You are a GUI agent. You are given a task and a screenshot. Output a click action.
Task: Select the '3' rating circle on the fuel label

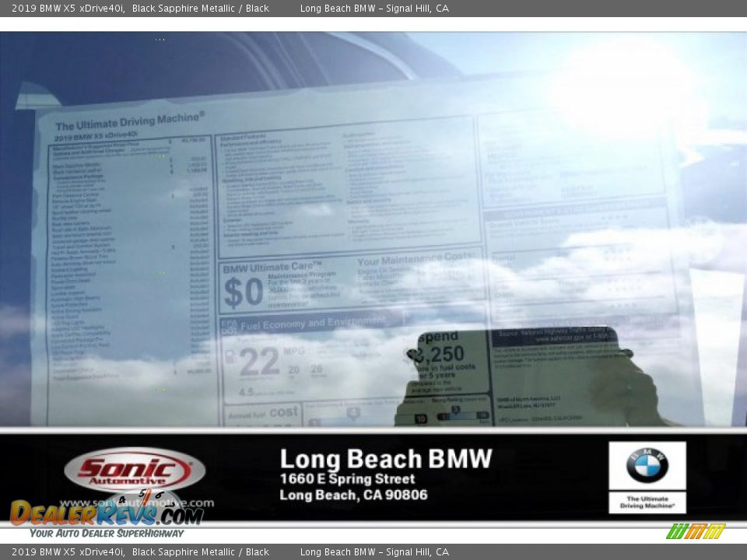click(457, 410)
